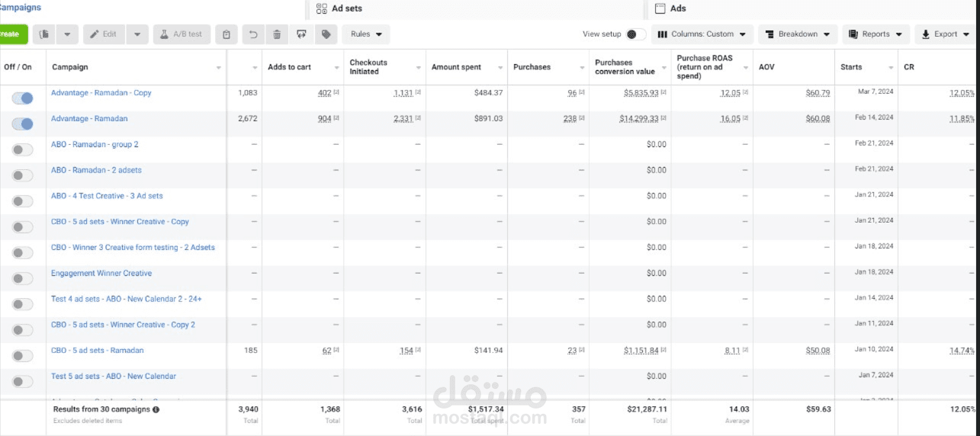Open Adds to cart column sort arrow
Image resolution: width=980 pixels, height=436 pixels.
337,68
